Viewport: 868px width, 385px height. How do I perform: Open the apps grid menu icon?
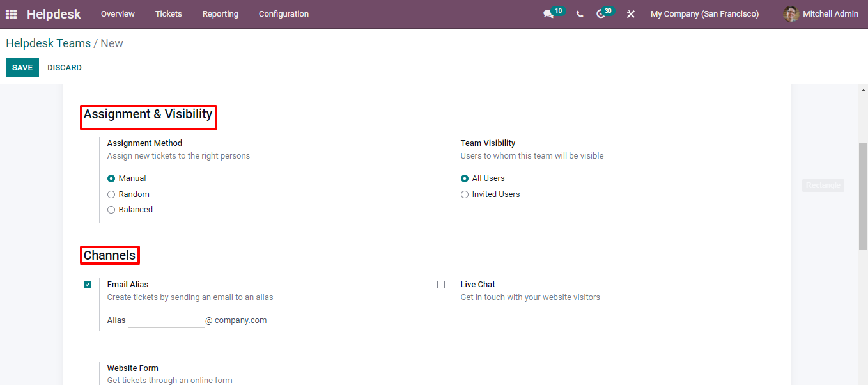pos(12,14)
